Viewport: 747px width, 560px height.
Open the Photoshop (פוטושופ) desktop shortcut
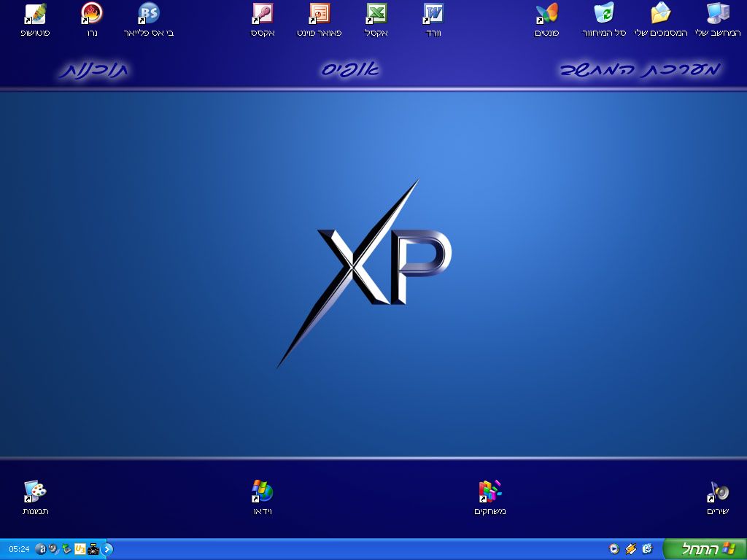36,20
